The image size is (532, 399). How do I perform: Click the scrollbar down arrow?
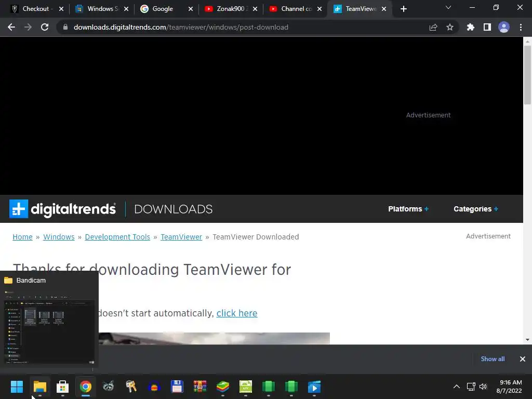(x=527, y=340)
